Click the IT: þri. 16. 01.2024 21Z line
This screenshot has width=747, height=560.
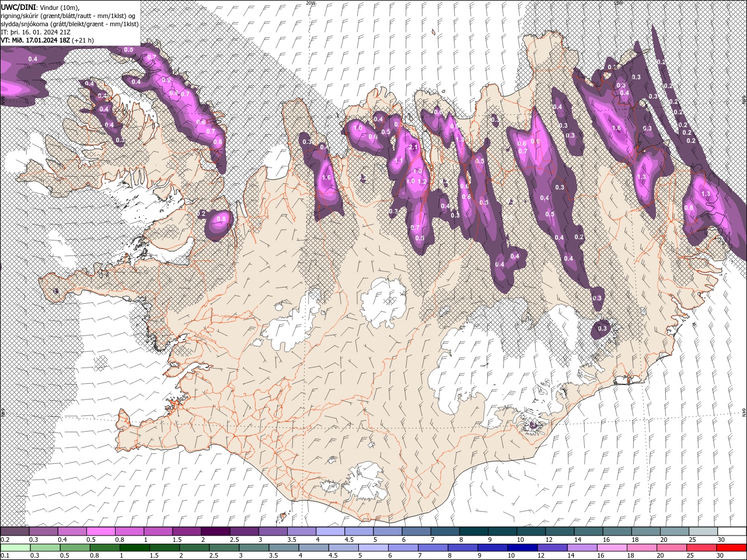point(36,32)
